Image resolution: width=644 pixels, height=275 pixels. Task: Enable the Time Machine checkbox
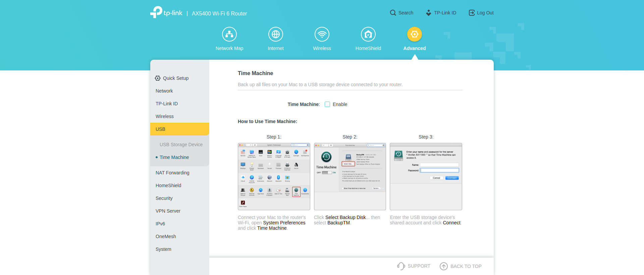(327, 104)
